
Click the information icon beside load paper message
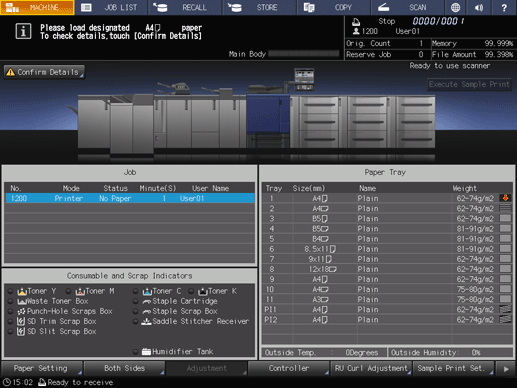[x=23, y=31]
